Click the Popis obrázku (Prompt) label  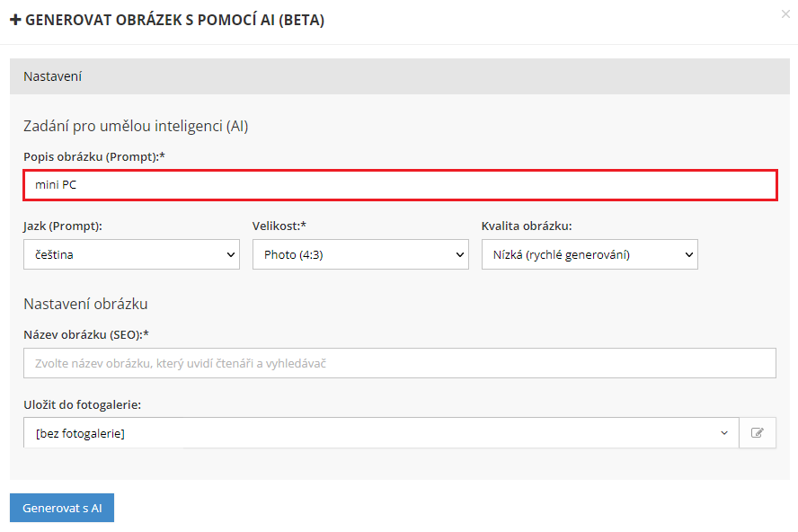click(x=94, y=156)
